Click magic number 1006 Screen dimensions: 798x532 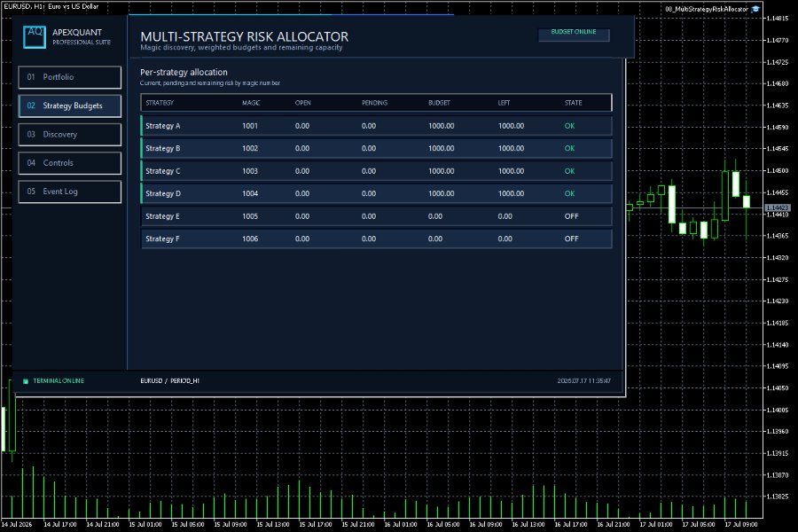[250, 239]
